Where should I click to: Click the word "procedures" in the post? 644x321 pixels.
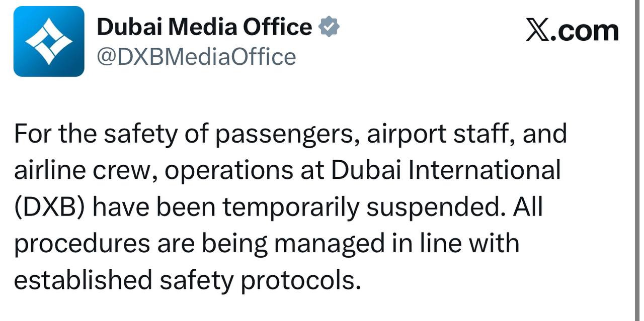click(x=82, y=244)
